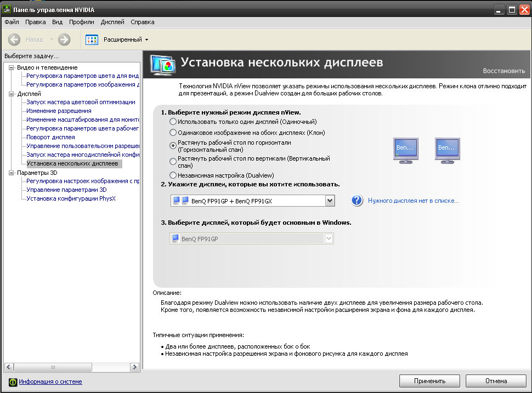The width and height of the screenshot is (532, 393).
Task: Click the Применить button
Action: pyautogui.click(x=429, y=381)
